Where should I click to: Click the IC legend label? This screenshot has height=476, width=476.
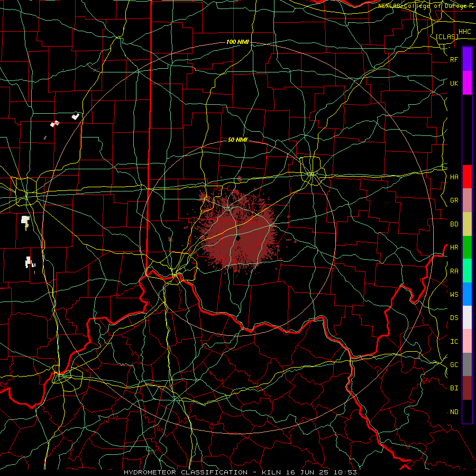click(x=454, y=342)
